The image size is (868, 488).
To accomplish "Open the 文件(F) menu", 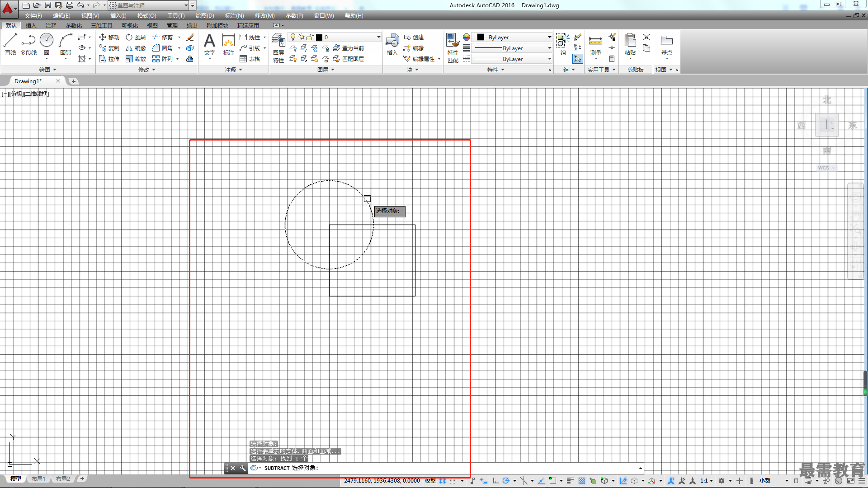I will pyautogui.click(x=33, y=16).
